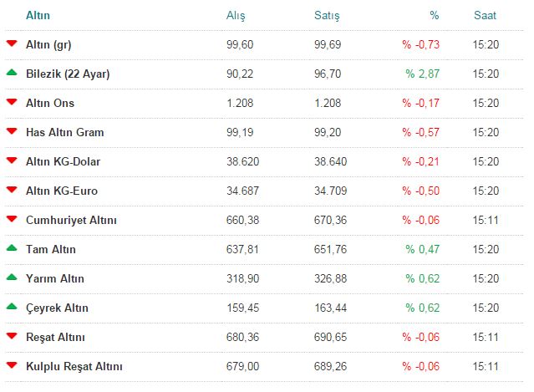This screenshot has width=534, height=392.
Task: Click the red down arrow beside Altın (gr)
Action: tap(12, 43)
